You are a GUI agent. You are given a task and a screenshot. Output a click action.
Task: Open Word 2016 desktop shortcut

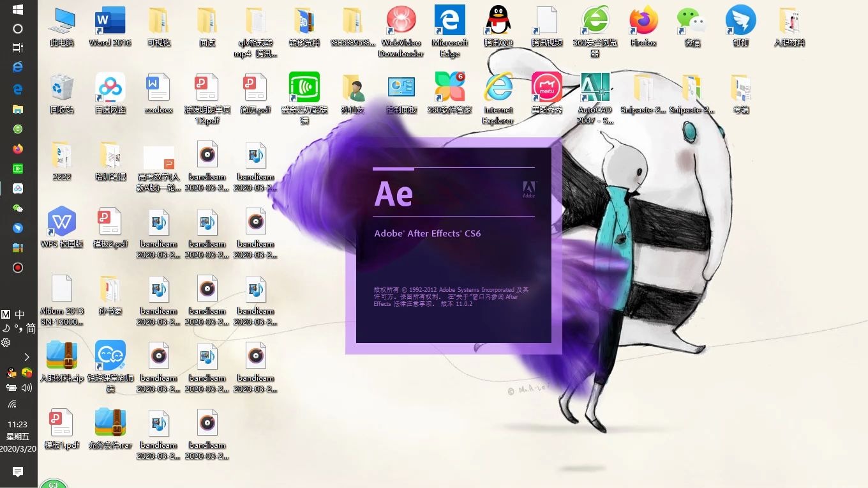(110, 27)
